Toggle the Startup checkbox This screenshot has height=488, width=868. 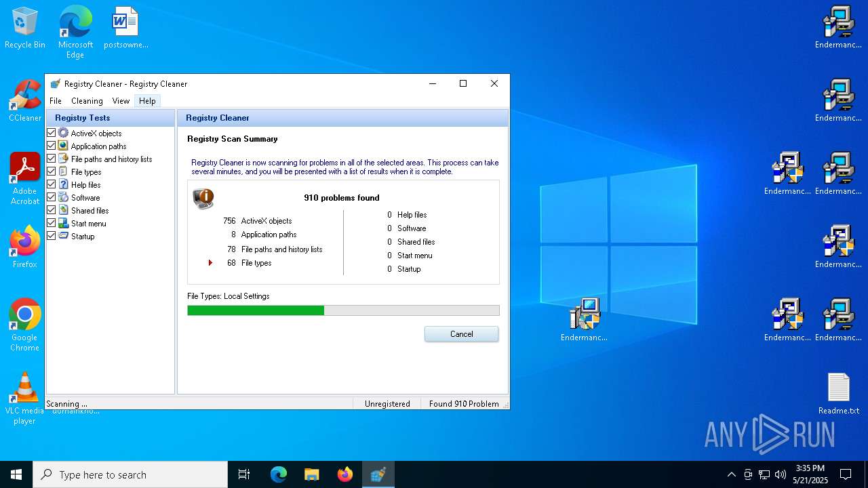(x=51, y=236)
